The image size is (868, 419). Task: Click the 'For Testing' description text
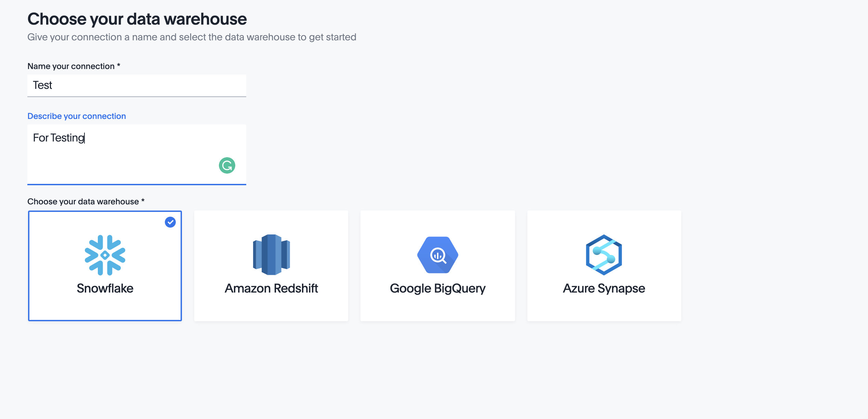click(x=58, y=138)
